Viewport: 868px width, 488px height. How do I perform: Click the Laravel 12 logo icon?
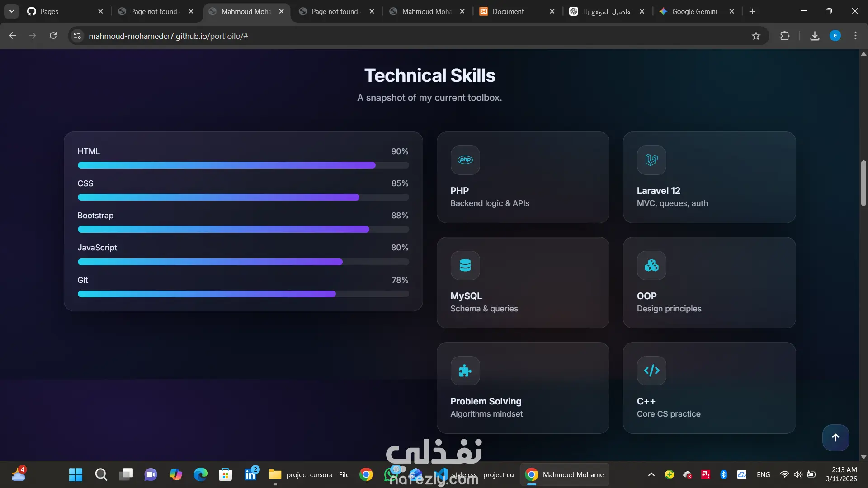click(651, 160)
